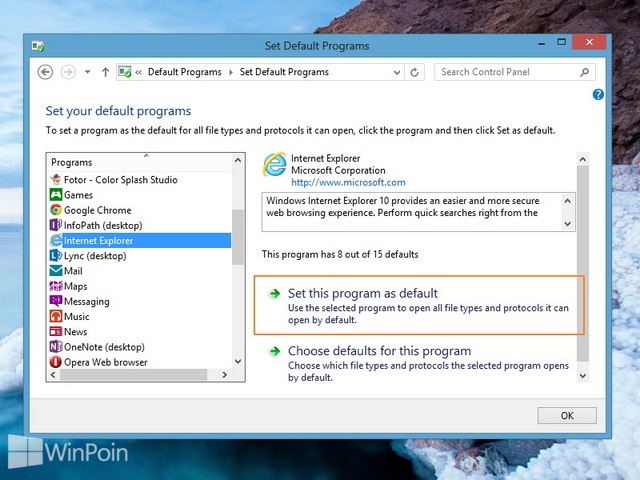Select the Games app icon
The width and height of the screenshot is (640, 480).
click(x=56, y=195)
